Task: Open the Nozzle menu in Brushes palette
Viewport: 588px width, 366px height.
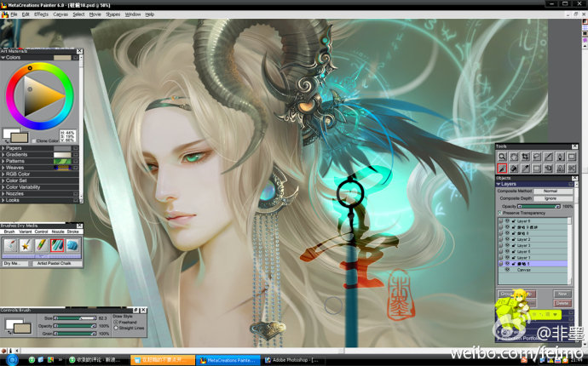Action: [x=58, y=232]
